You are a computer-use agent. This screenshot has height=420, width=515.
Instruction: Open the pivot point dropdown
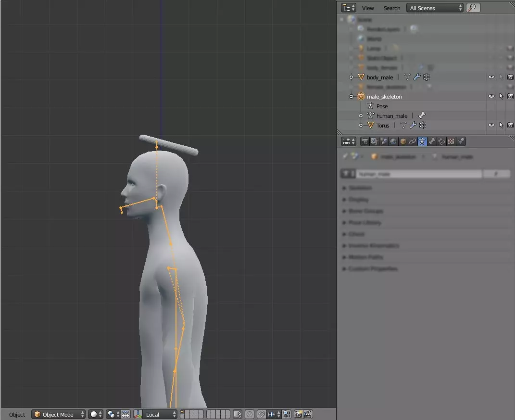click(113, 414)
